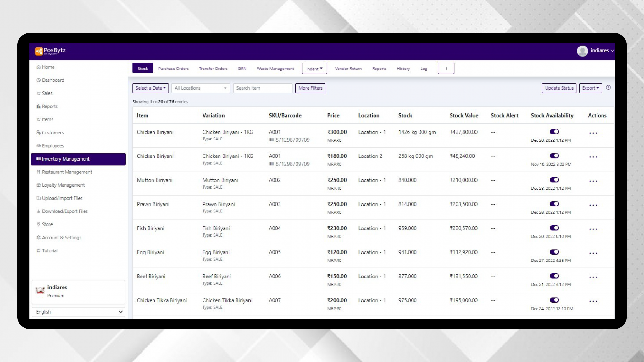Open the Waste Management tab

[275, 69]
